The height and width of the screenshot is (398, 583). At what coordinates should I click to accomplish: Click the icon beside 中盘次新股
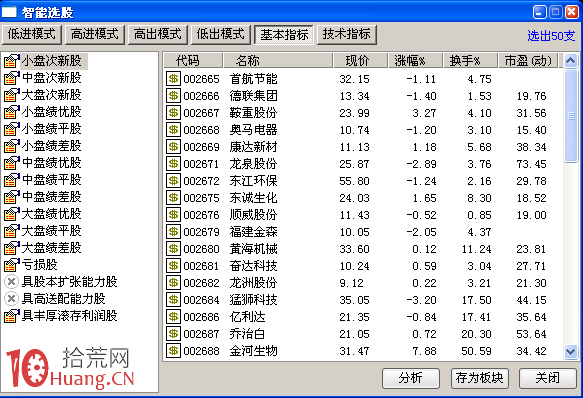pos(12,78)
